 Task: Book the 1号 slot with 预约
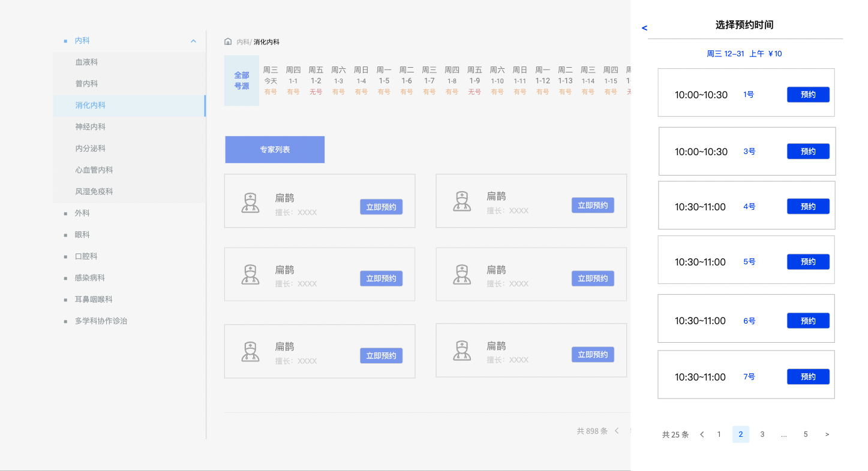point(808,95)
